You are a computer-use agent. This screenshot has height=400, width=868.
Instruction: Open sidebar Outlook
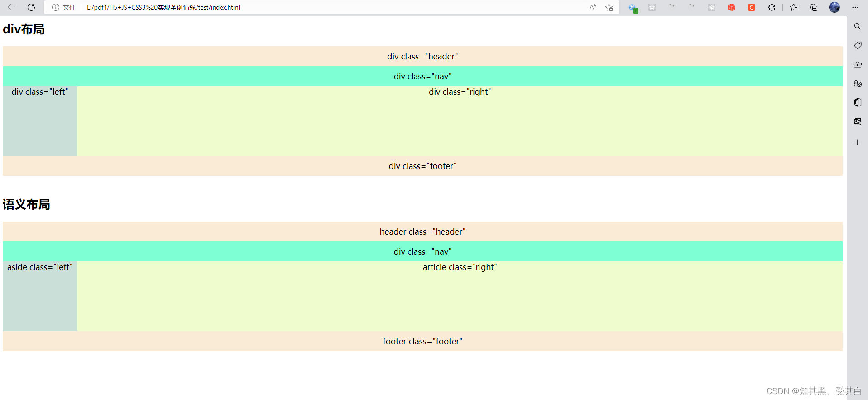[858, 121]
